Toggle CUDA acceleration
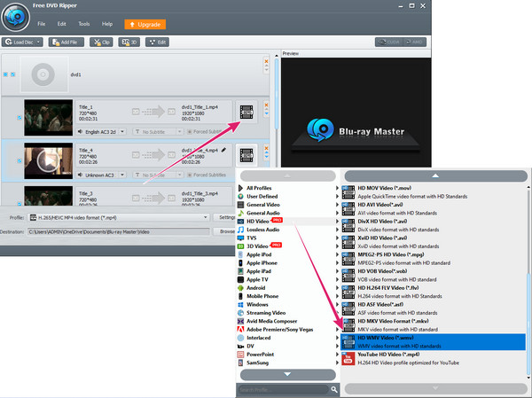 [x=389, y=42]
